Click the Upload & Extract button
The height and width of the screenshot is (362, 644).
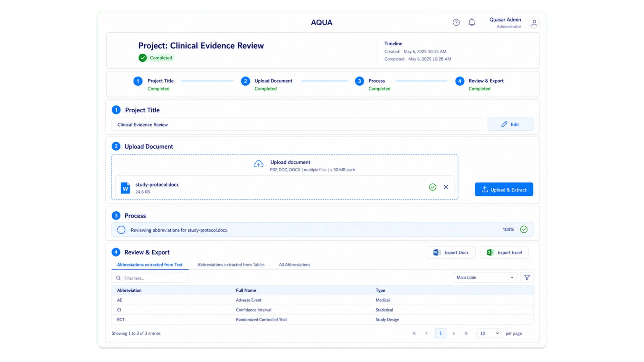[x=504, y=190]
